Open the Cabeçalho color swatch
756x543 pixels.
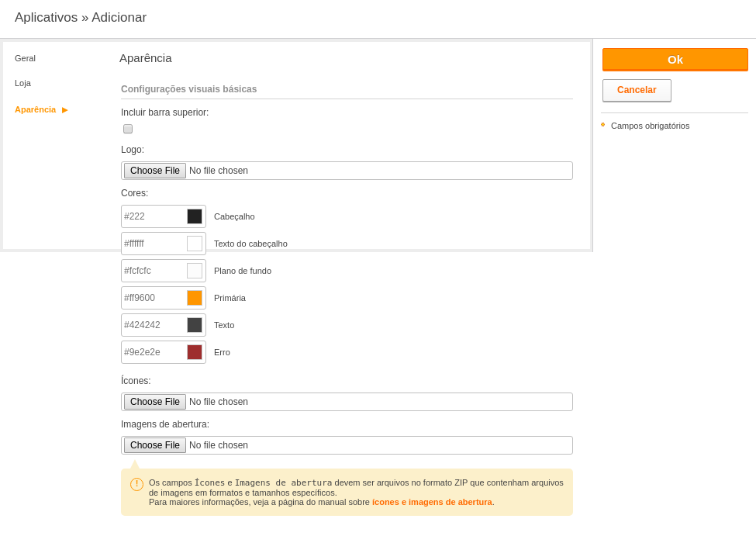195,216
